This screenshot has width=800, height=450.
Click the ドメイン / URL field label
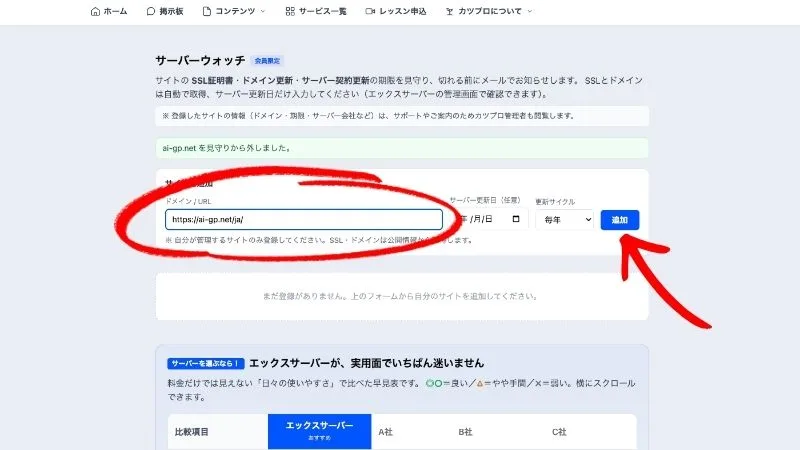coord(188,201)
